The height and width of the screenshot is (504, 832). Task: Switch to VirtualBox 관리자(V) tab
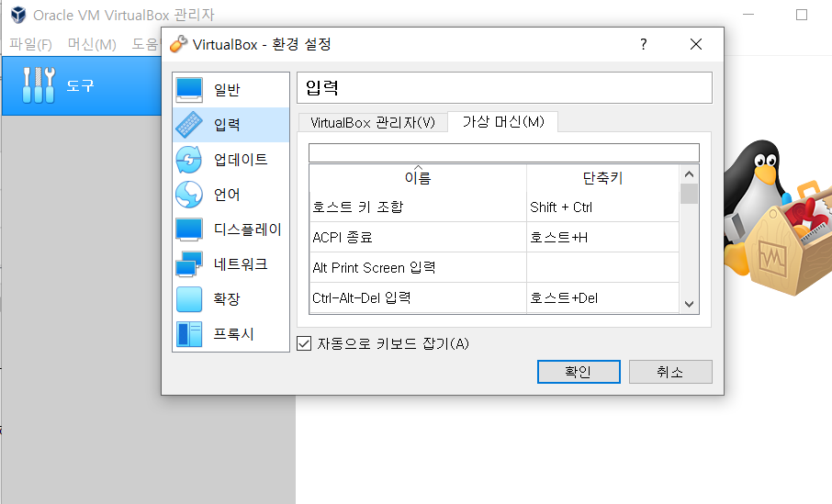click(x=373, y=122)
